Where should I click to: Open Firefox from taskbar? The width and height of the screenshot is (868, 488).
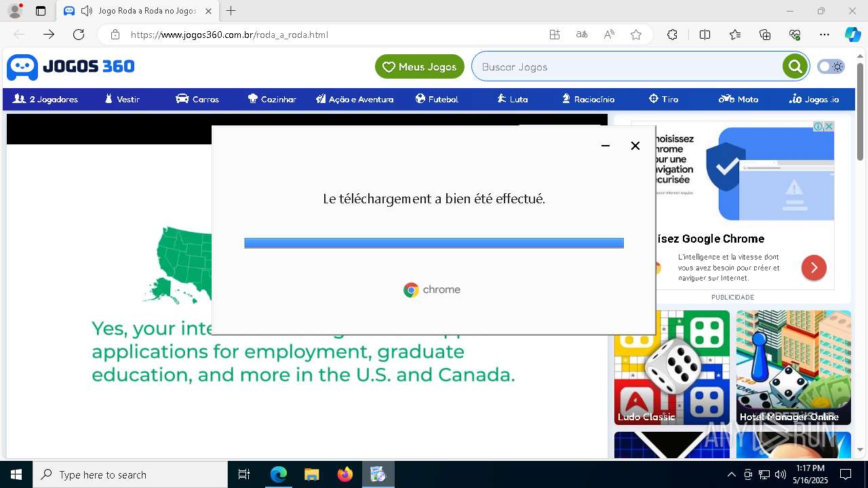click(x=344, y=474)
